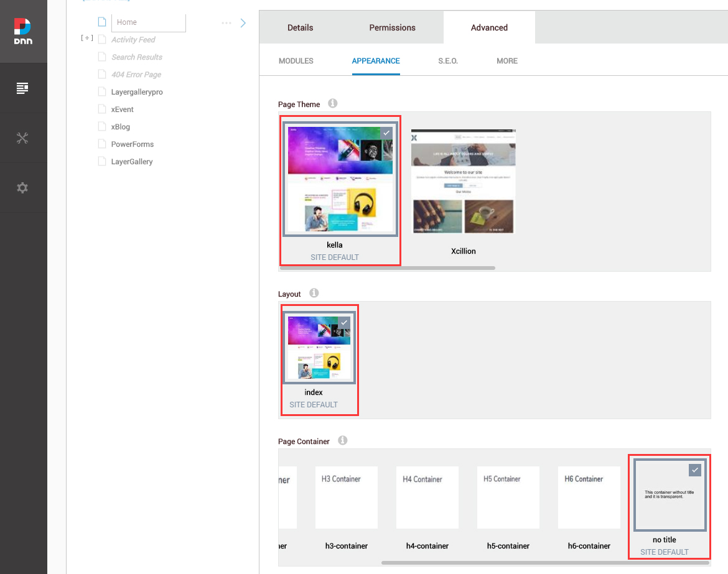Open the Manage tools icon in sidebar
This screenshot has width=728, height=574.
tap(22, 138)
